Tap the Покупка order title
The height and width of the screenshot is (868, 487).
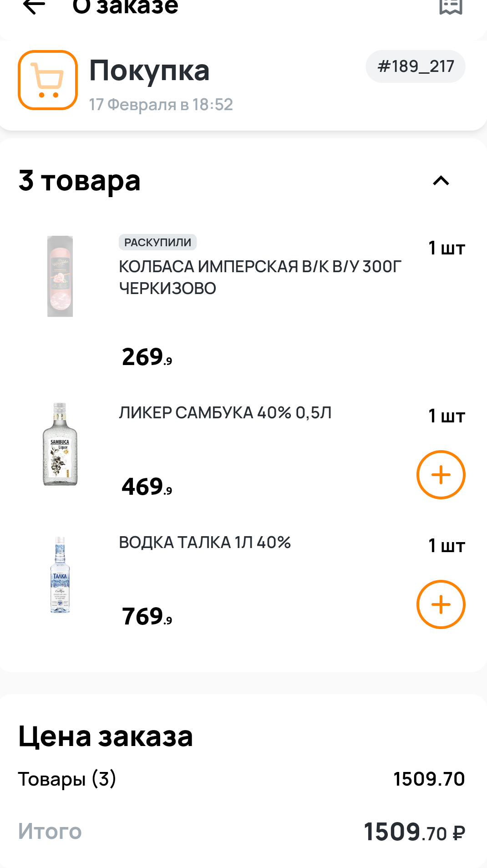[x=149, y=71]
